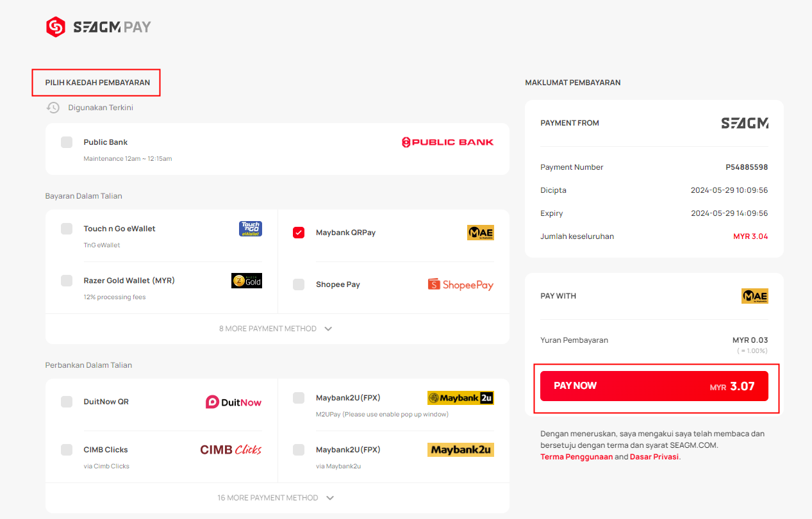The height and width of the screenshot is (519, 812).
Task: Tick the Razer Gold Wallet (MYR) checkbox
Action: pyautogui.click(x=67, y=281)
